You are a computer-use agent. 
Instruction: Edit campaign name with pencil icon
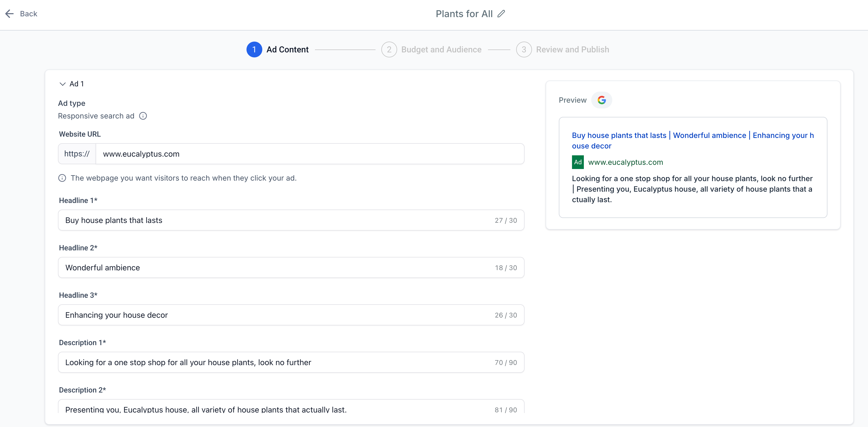(x=501, y=13)
